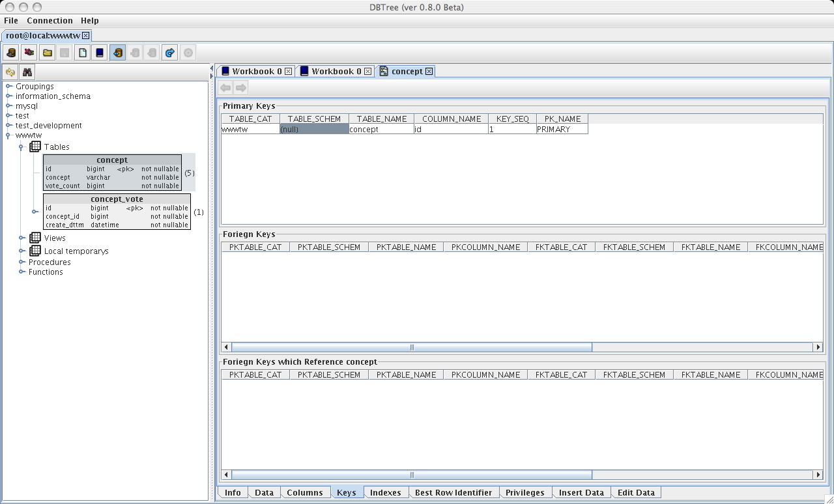This screenshot has height=504, width=834.
Task: Click the dark blue workbook icon in toolbar
Action: pos(100,53)
